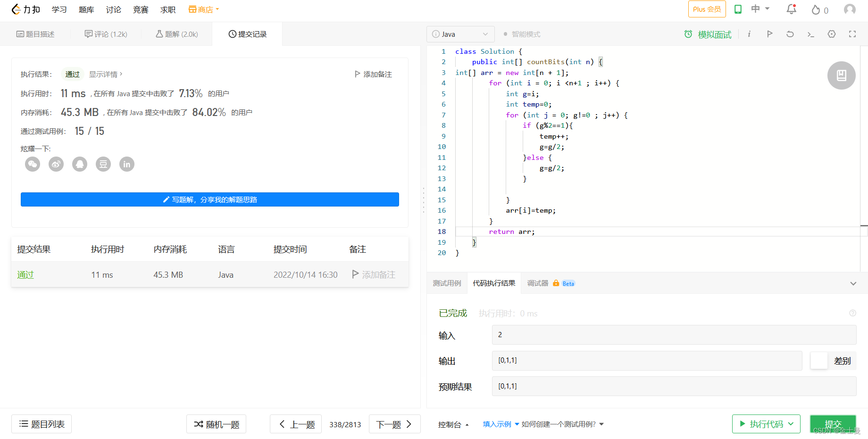Open the 竞赛 contest menu

click(x=141, y=9)
